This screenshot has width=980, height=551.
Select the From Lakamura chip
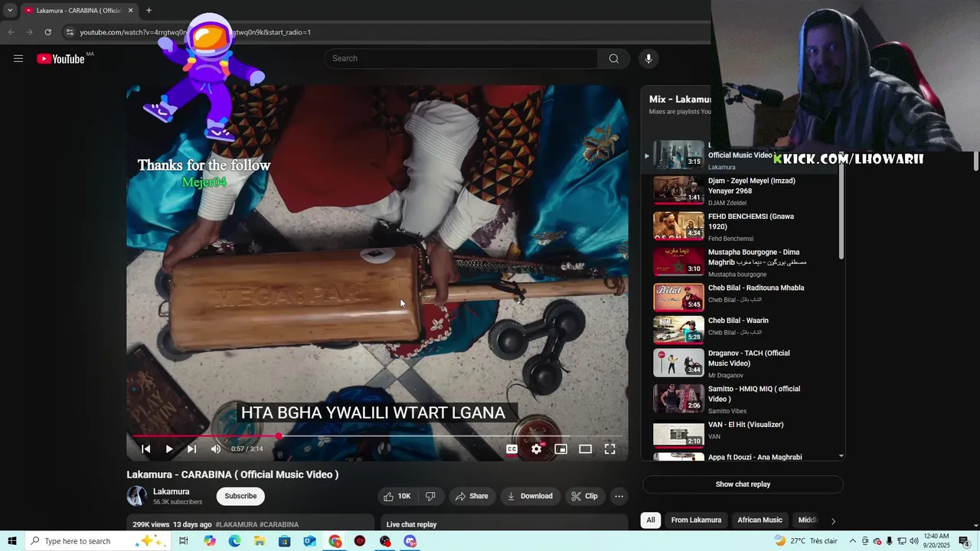click(x=696, y=520)
